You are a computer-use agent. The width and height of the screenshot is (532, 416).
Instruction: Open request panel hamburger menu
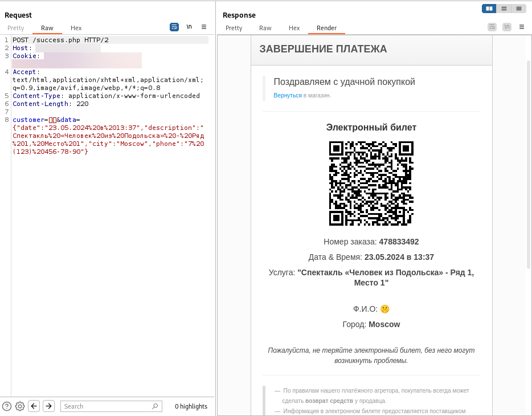(x=204, y=27)
